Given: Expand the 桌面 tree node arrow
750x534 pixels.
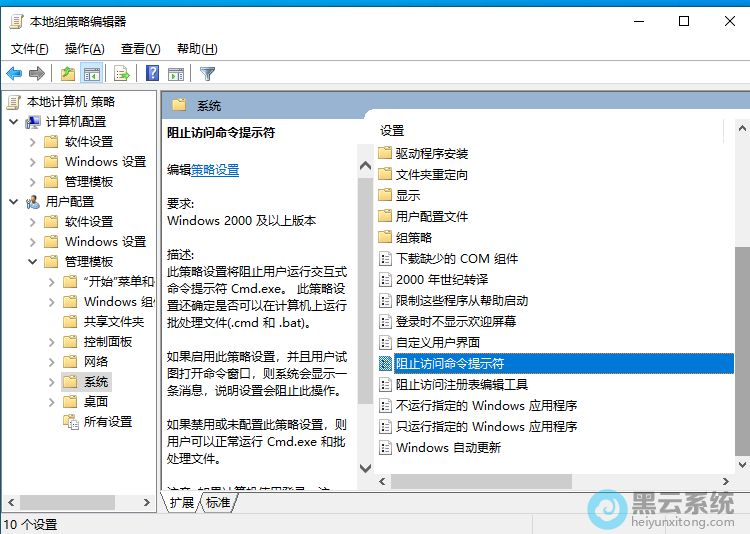Looking at the screenshot, I should (52, 402).
